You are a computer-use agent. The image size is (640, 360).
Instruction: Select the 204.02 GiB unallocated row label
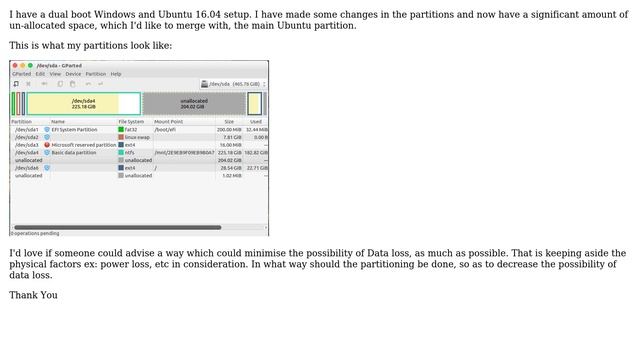(x=29, y=160)
